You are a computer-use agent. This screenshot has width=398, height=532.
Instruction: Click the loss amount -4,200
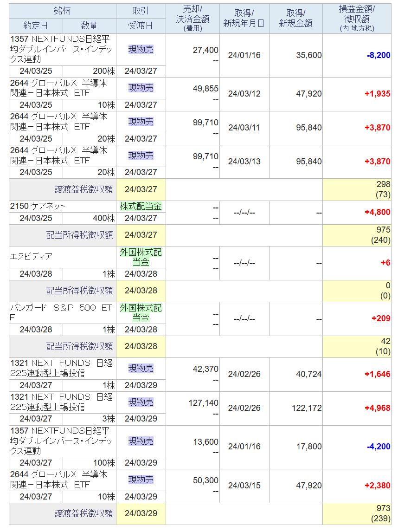379,447
